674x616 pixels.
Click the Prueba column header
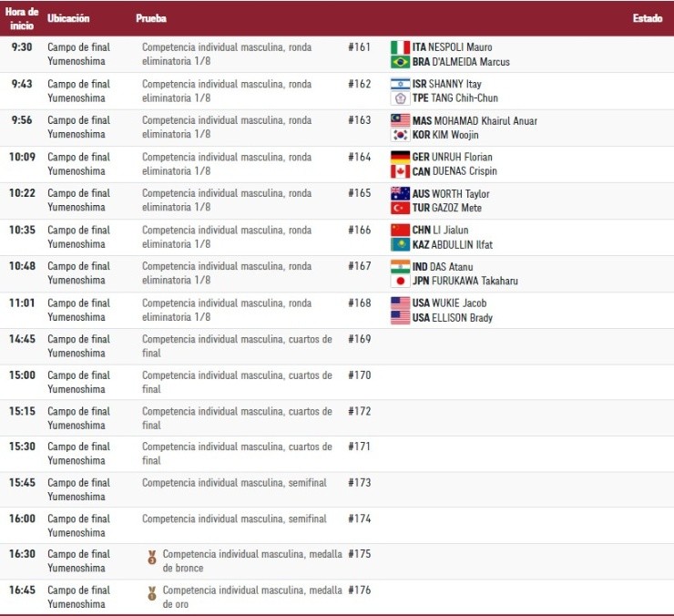[151, 18]
